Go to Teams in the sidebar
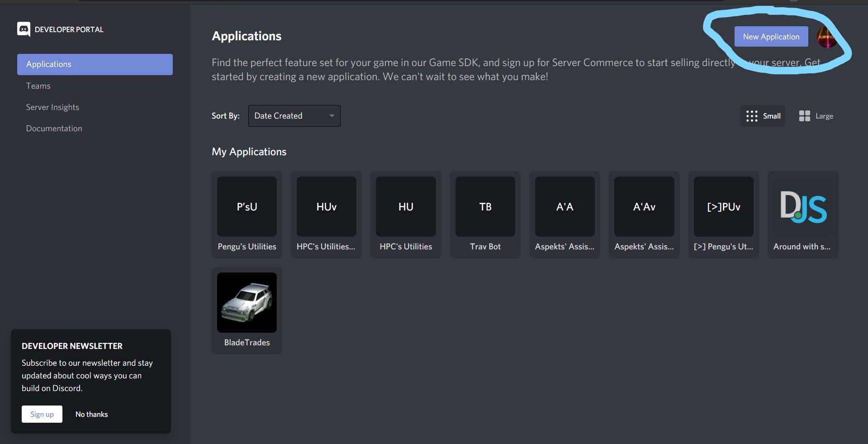Screen dimensions: 868x444 pyautogui.click(x=38, y=86)
